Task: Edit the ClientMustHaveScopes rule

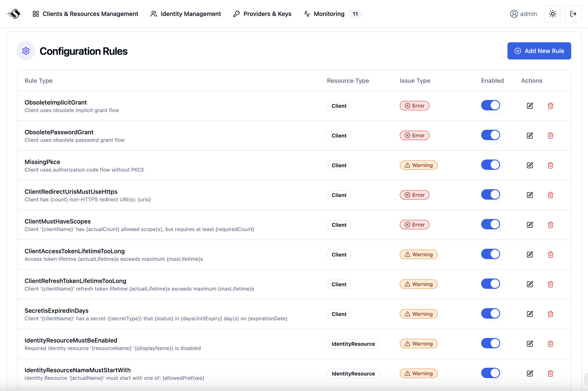Action: click(530, 225)
